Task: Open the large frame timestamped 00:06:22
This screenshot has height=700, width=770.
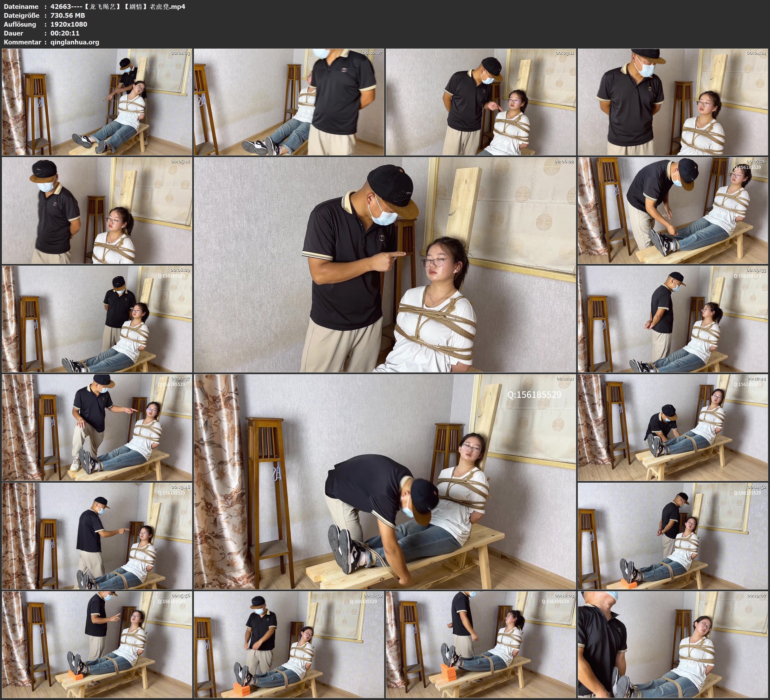Action: [x=385, y=264]
